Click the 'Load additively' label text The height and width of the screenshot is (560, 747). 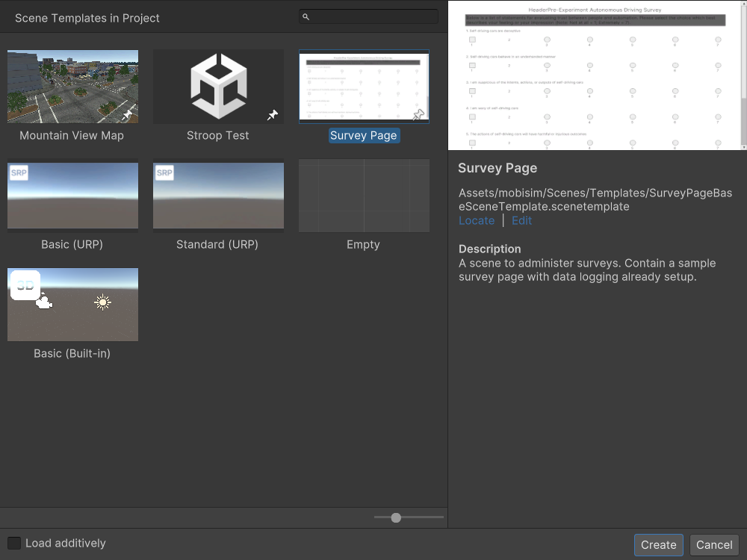point(66,544)
